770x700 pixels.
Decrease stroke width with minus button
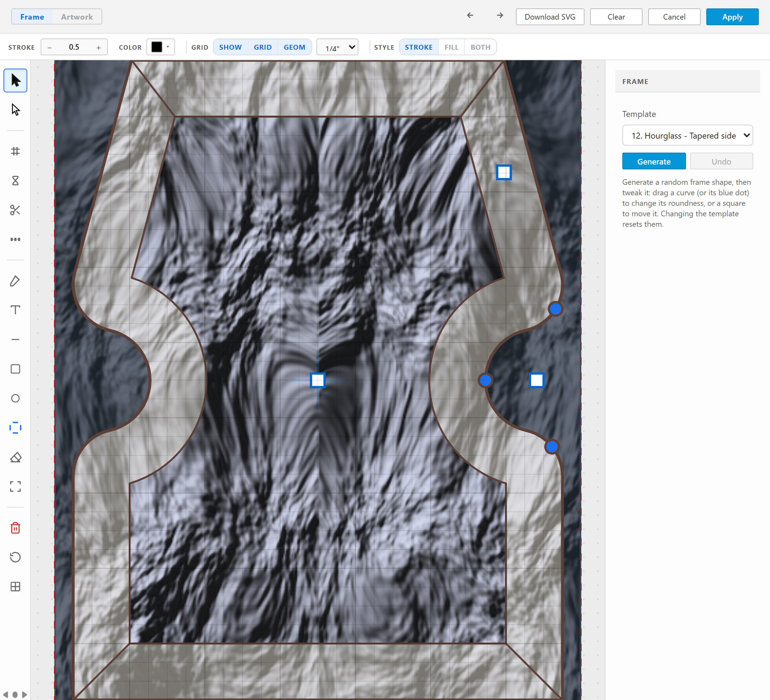point(50,47)
